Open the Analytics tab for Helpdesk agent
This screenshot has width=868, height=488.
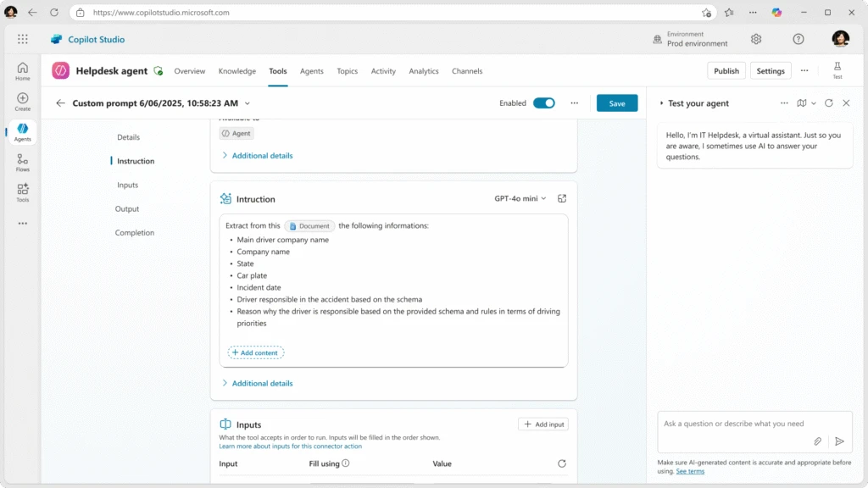(424, 71)
